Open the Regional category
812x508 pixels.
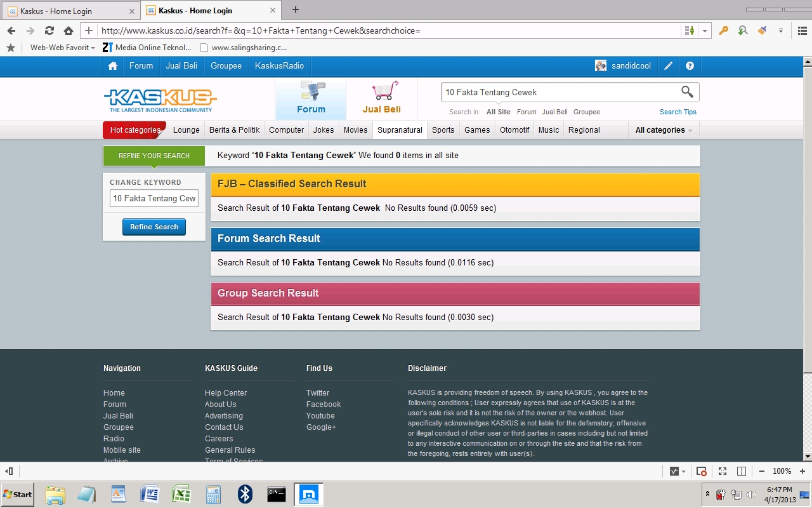(584, 130)
